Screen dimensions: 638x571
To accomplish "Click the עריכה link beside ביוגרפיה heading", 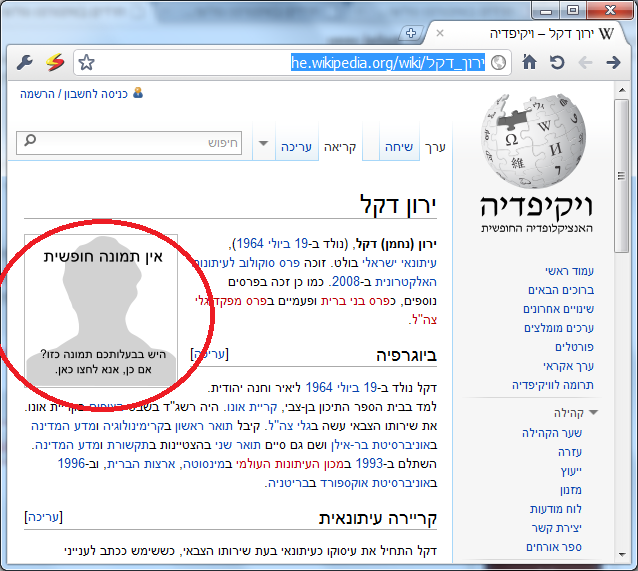I will click(210, 354).
